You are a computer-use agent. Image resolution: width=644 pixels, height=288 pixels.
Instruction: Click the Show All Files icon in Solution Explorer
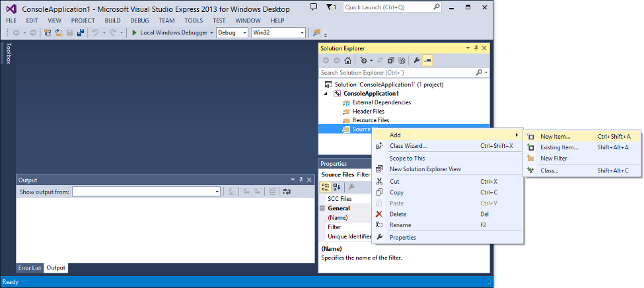[402, 60]
